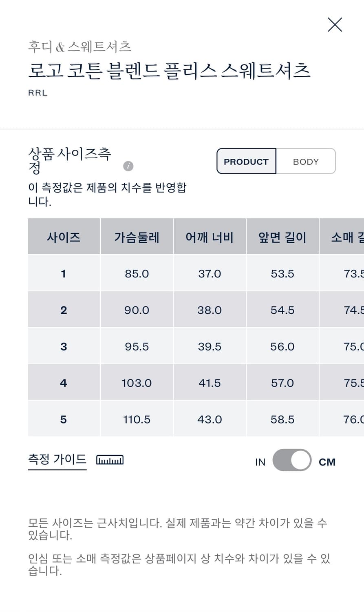Select the size 5 row label
This screenshot has width=364, height=612.
64,419
